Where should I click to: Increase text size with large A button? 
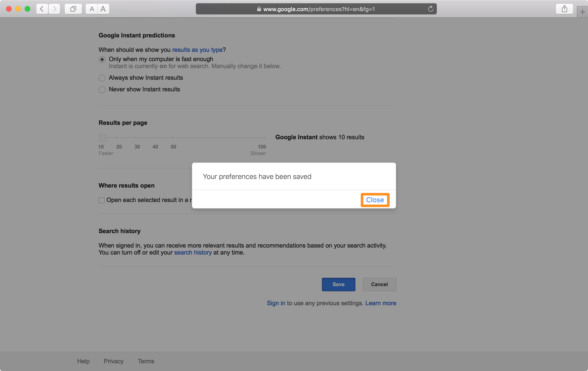point(103,9)
